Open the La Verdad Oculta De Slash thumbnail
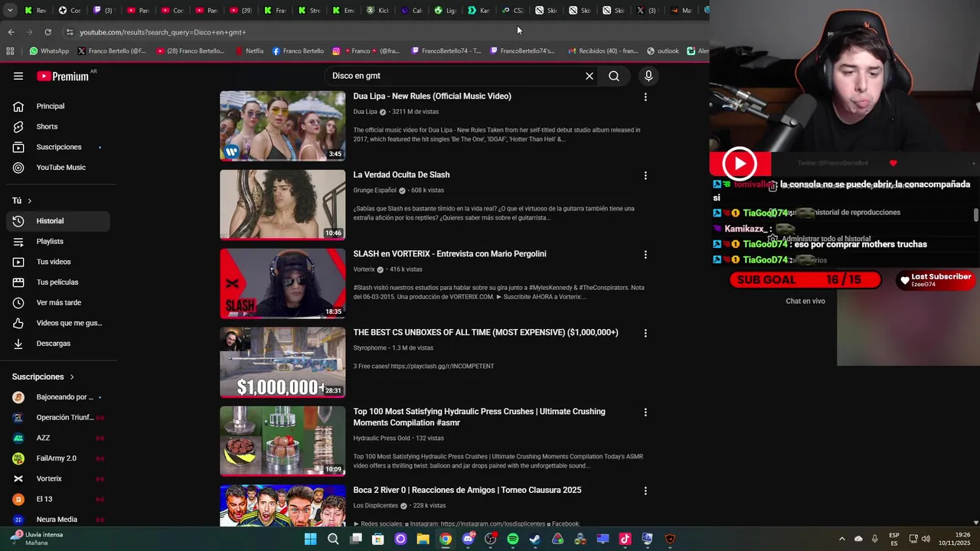The image size is (980, 551). [x=283, y=205]
